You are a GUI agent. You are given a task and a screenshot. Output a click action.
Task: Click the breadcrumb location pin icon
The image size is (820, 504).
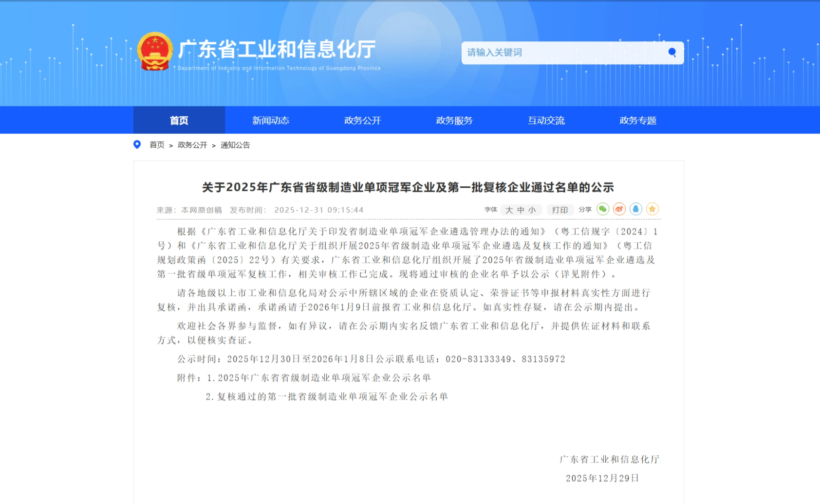pyautogui.click(x=137, y=144)
